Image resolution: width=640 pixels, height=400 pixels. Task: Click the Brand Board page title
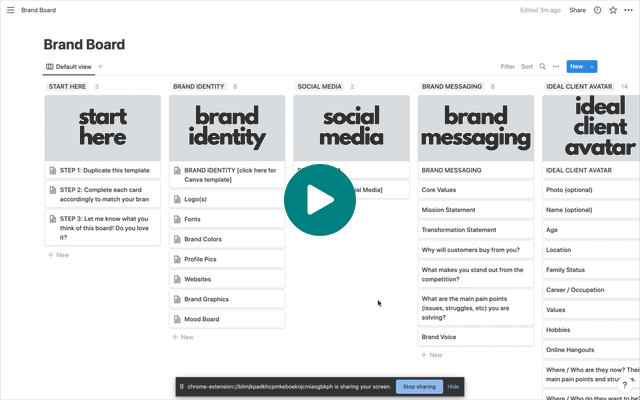coord(84,44)
